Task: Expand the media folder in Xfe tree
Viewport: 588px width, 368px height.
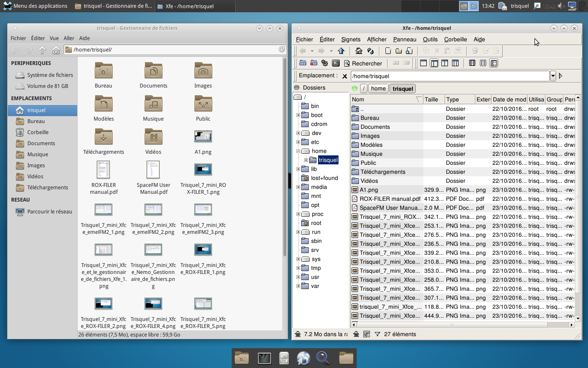Action: pyautogui.click(x=298, y=187)
